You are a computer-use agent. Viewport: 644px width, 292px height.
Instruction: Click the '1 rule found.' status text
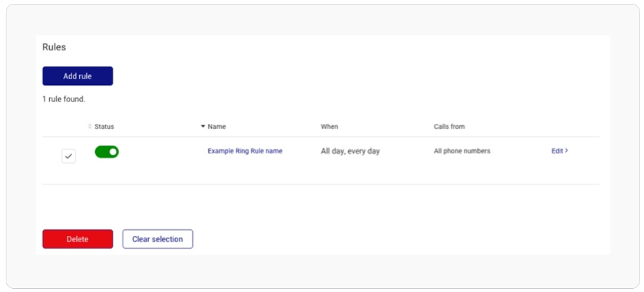point(64,100)
